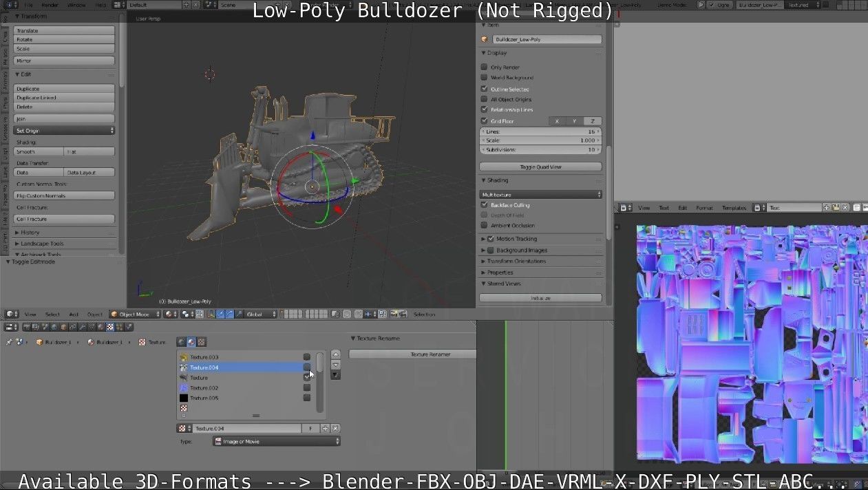
Task: Click the Translate button
Action: click(x=65, y=31)
